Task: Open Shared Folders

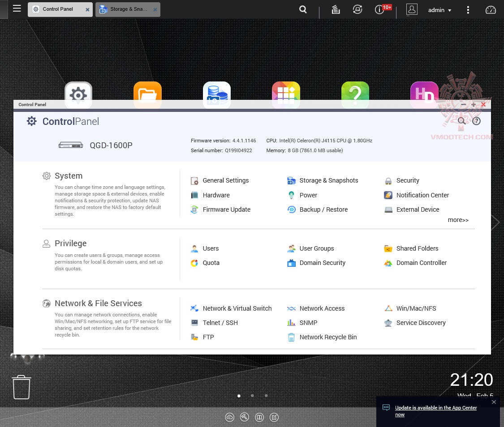Action: 411,248
